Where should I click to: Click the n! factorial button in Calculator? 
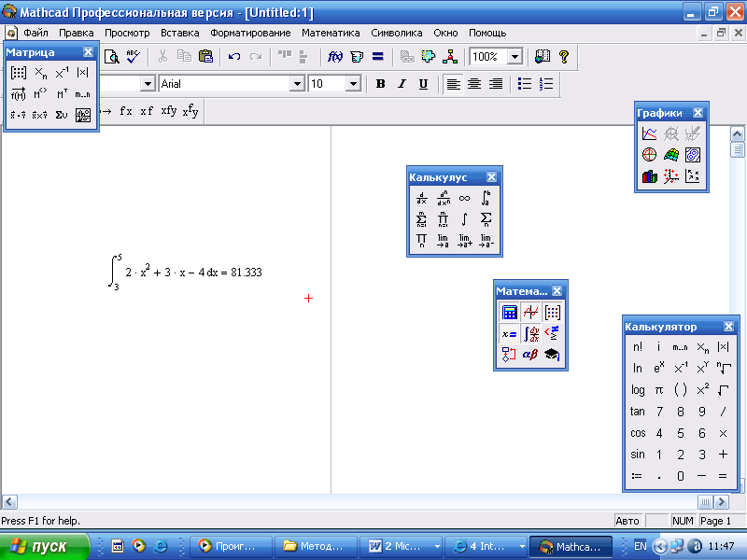tap(638, 347)
